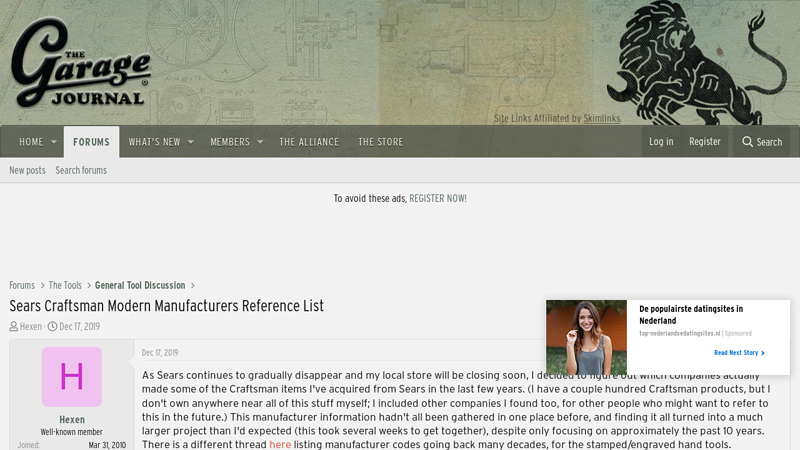Open the Home tab
Viewport: 800px width, 450px height.
(x=31, y=142)
